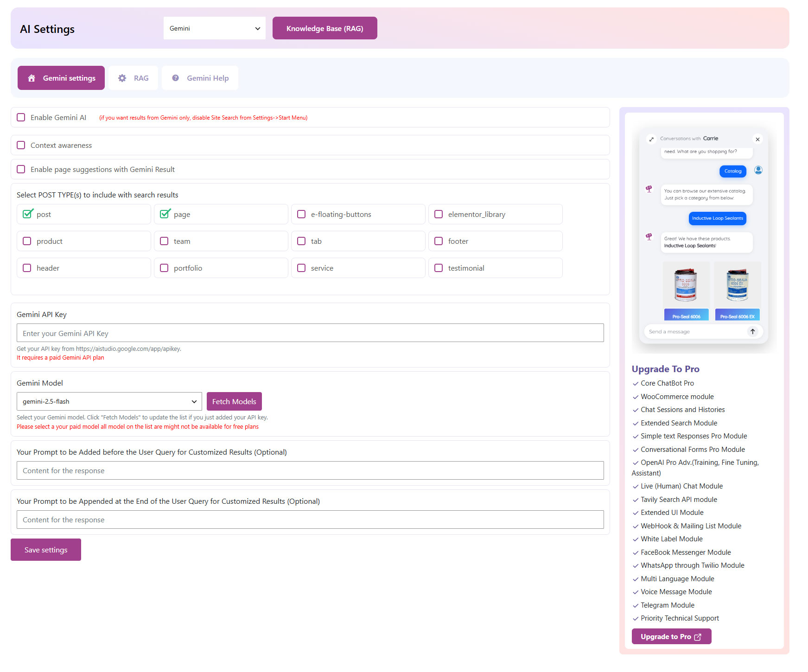This screenshot has width=808, height=672.
Task: Click the 'AI Settings' page heading
Action: coord(47,29)
